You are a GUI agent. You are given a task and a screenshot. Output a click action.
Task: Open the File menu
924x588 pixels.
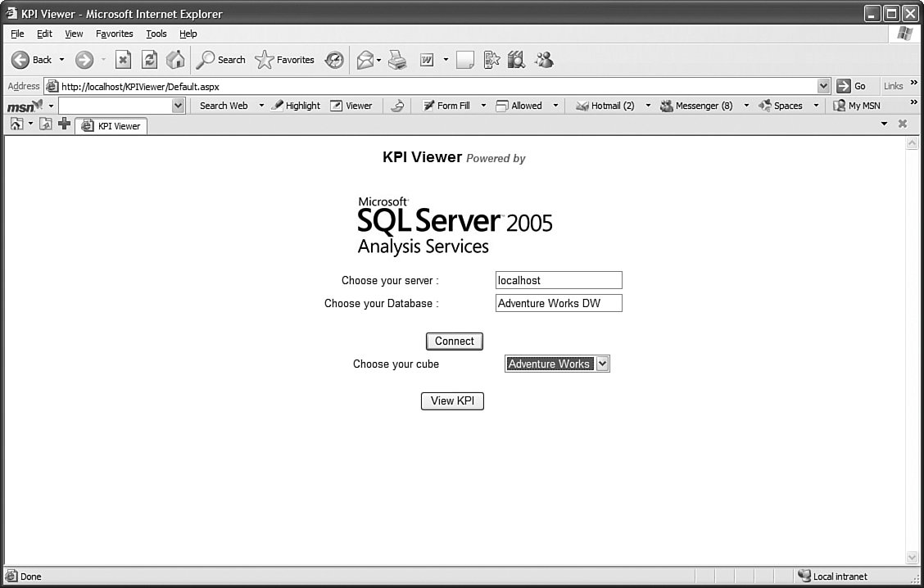[17, 34]
